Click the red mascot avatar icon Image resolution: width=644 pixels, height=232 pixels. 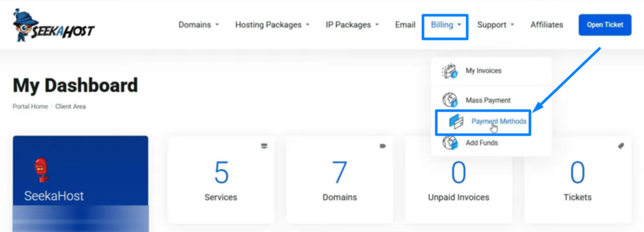pos(42,170)
